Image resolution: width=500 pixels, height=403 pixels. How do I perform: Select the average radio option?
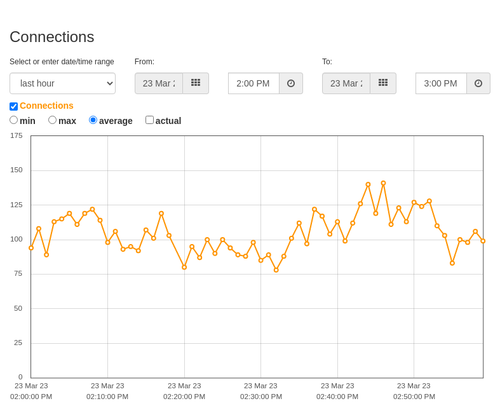93,120
